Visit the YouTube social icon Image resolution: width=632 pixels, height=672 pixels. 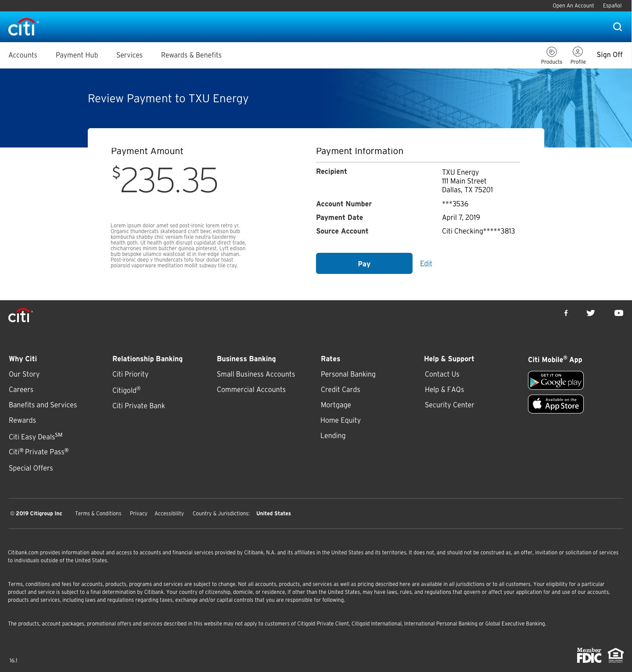[619, 313]
